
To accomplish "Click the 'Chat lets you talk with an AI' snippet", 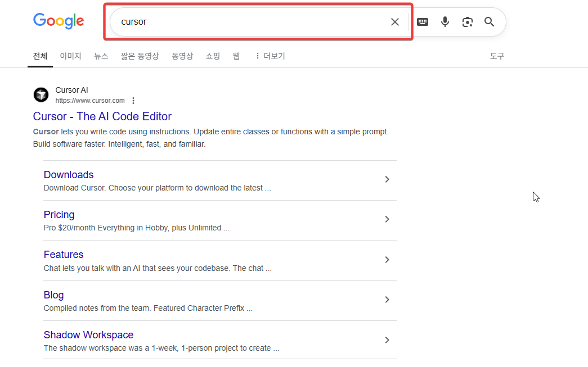I will click(x=158, y=268).
